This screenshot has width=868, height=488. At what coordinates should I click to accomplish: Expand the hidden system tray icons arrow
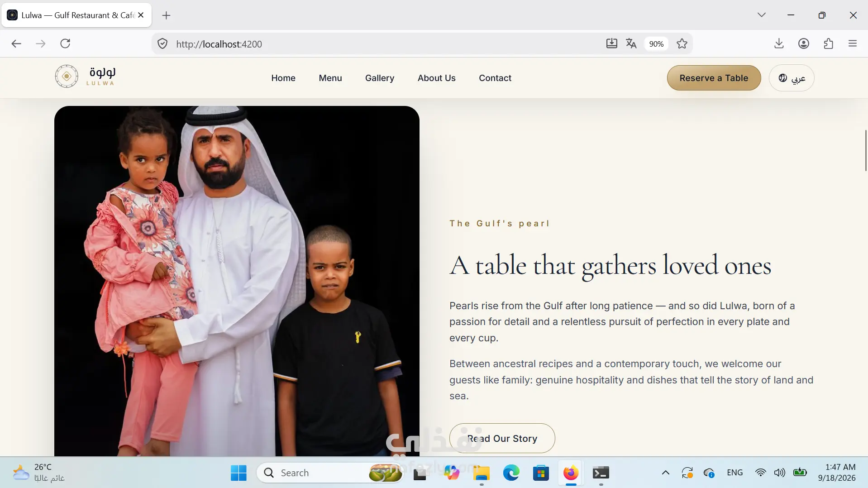click(665, 473)
